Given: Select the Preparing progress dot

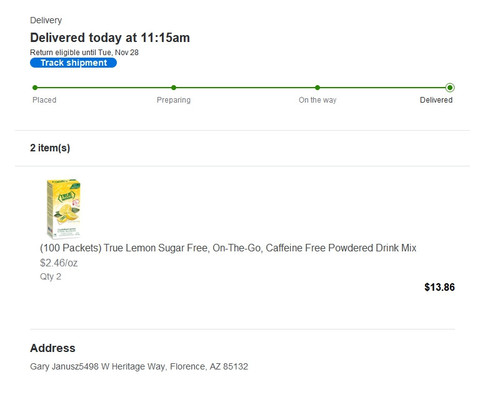Looking at the screenshot, I should tap(174, 88).
